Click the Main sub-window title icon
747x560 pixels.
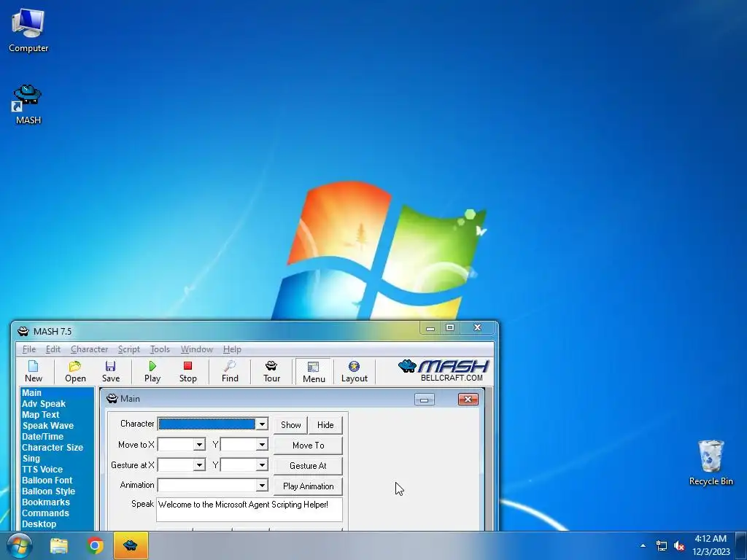[112, 399]
